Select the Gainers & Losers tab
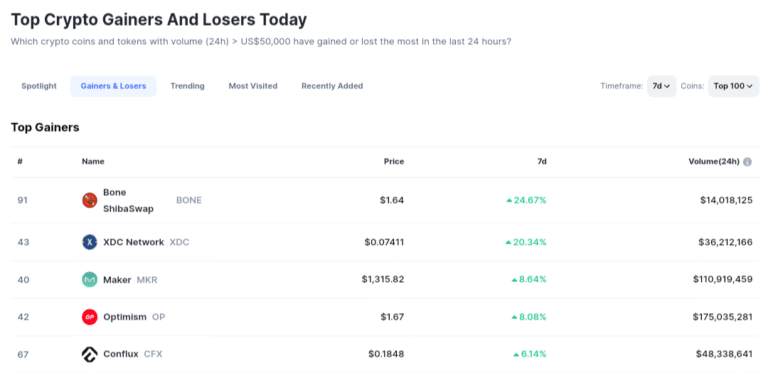 click(113, 86)
